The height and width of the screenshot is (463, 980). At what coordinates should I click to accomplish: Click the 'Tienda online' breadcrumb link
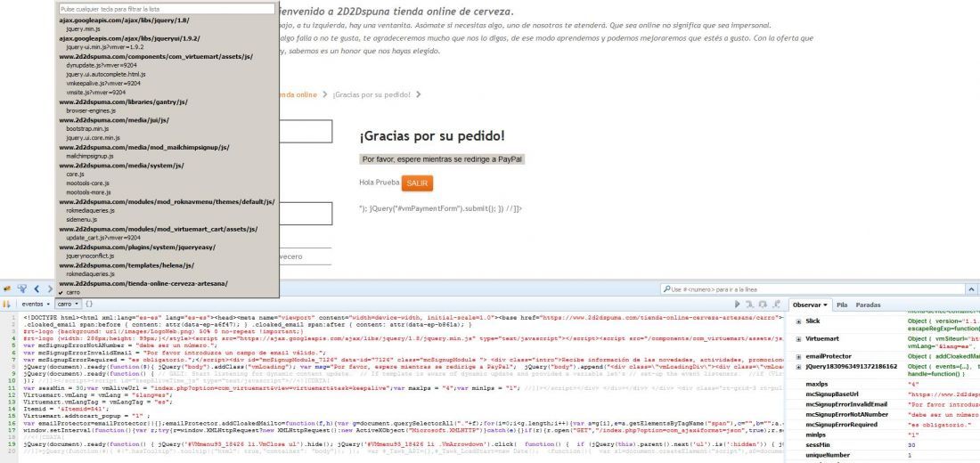298,94
